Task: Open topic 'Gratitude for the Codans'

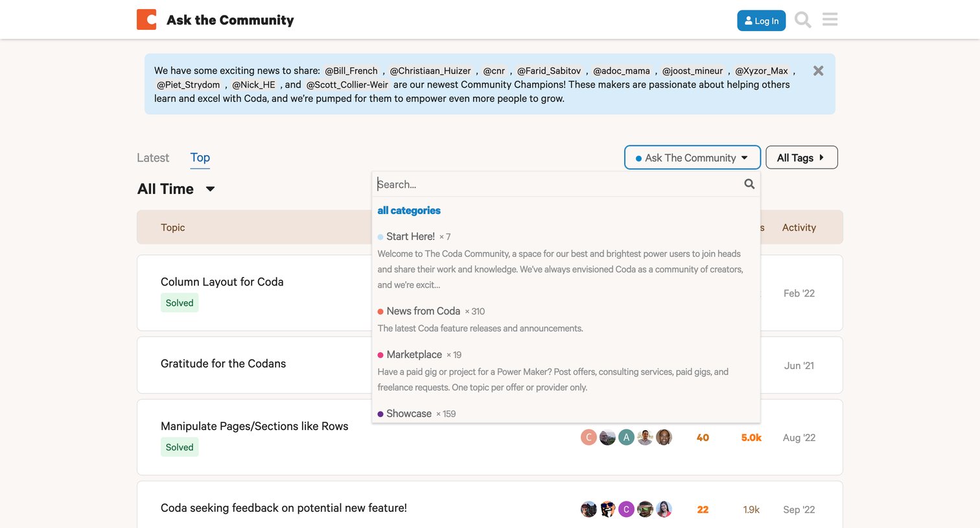Action: click(x=223, y=364)
